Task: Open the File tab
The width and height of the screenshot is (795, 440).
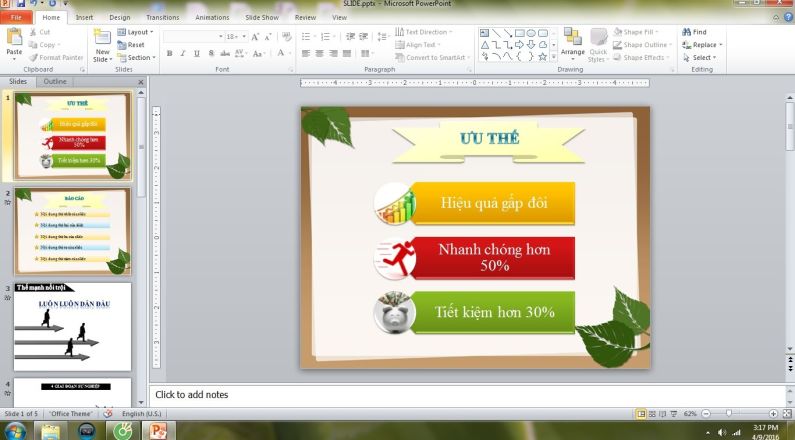Action: [16, 17]
